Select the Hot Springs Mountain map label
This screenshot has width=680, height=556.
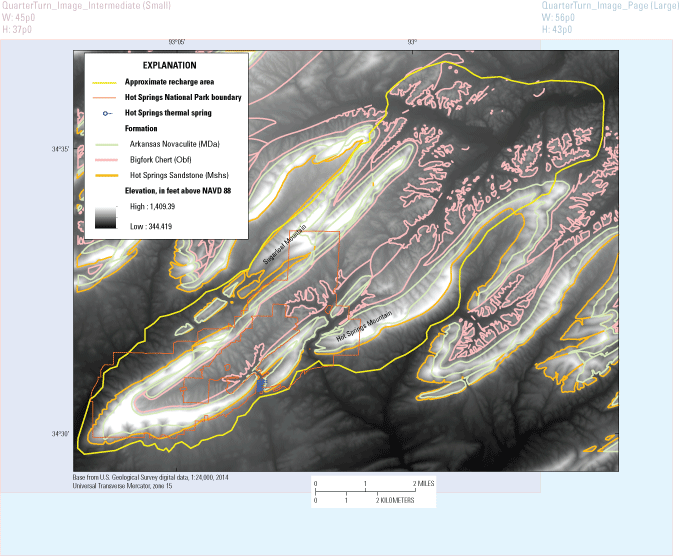(x=363, y=327)
